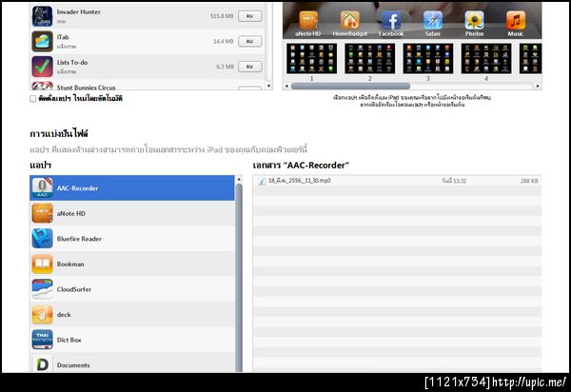This screenshot has width=571, height=392.
Task: Select the deck app icon
Action: (x=42, y=315)
